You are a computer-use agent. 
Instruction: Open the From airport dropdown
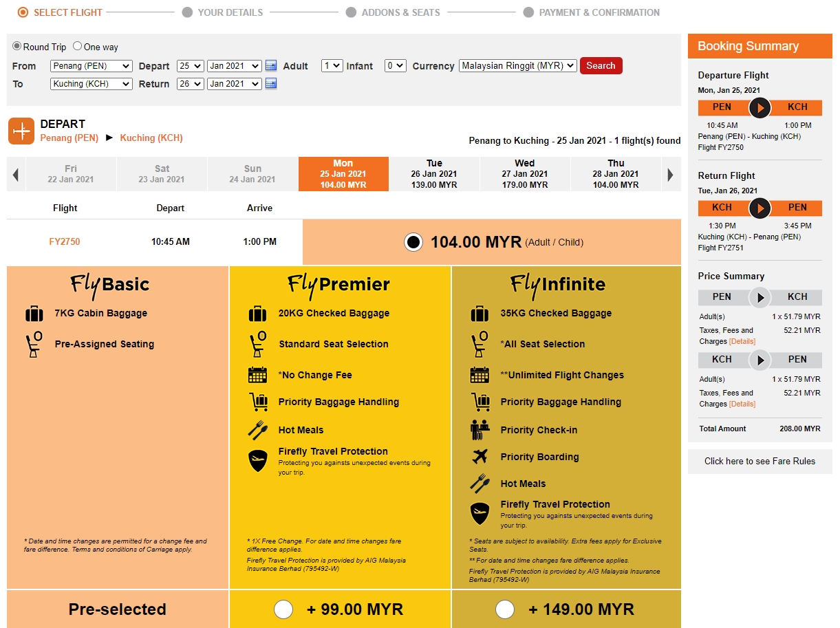coord(91,66)
